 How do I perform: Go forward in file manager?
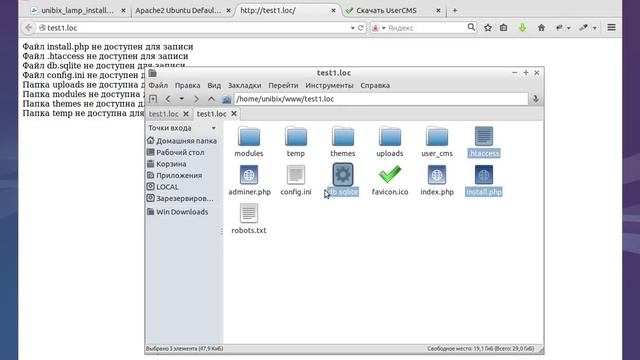tap(196, 99)
